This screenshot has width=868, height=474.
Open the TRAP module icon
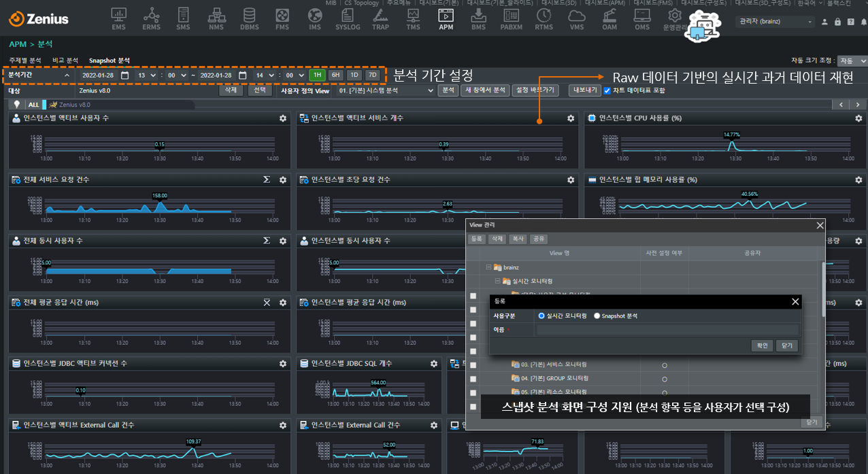tap(380, 18)
